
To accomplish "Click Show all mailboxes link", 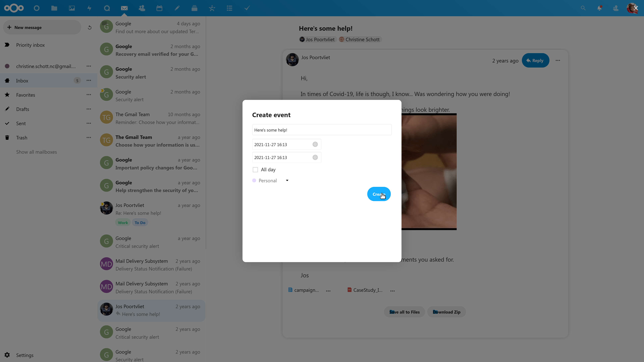I will click(37, 152).
